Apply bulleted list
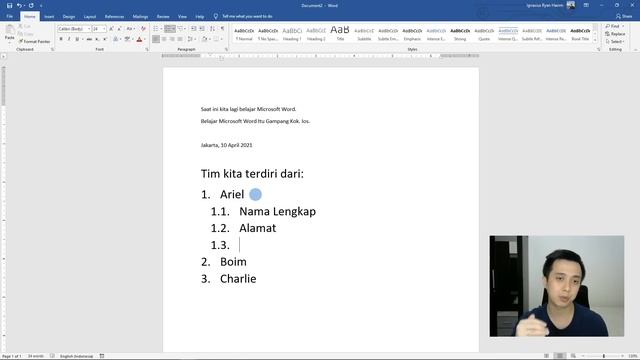 (x=156, y=29)
